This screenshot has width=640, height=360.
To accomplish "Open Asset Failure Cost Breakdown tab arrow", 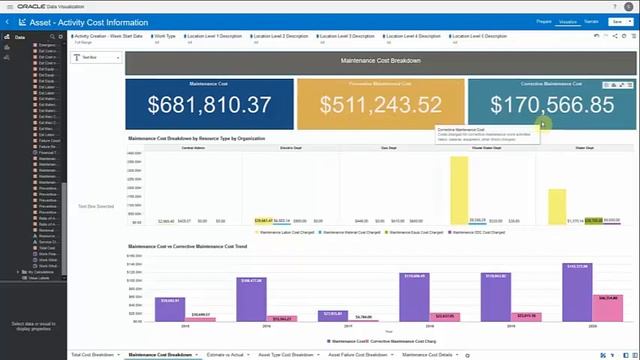I will (392, 355).
